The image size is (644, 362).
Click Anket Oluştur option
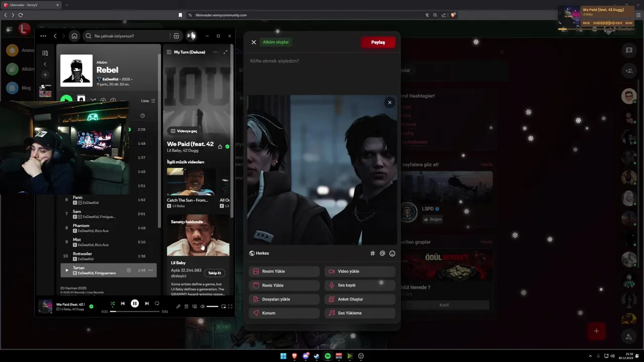click(360, 299)
